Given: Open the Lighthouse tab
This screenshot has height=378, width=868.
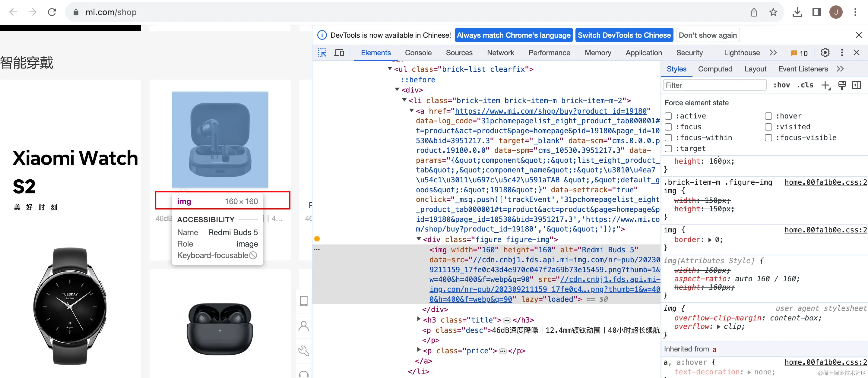Looking at the screenshot, I should click(x=742, y=52).
